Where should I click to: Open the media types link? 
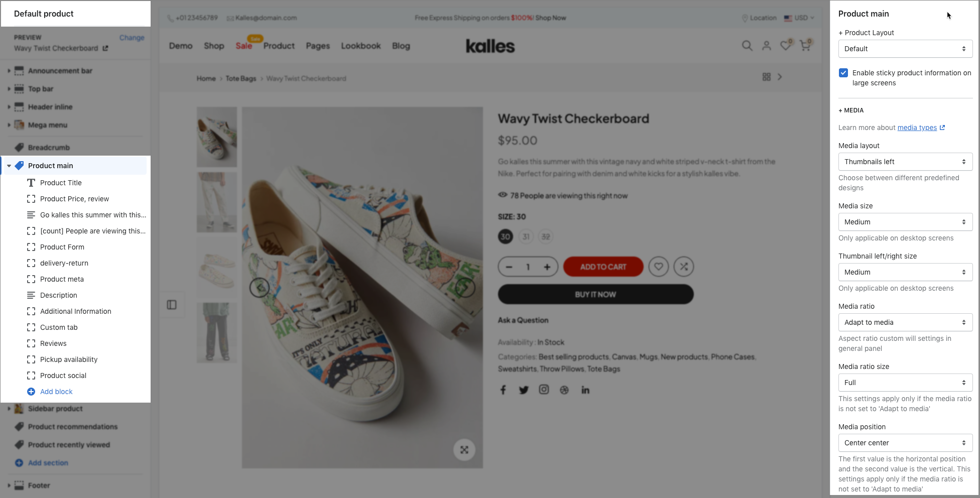click(917, 128)
